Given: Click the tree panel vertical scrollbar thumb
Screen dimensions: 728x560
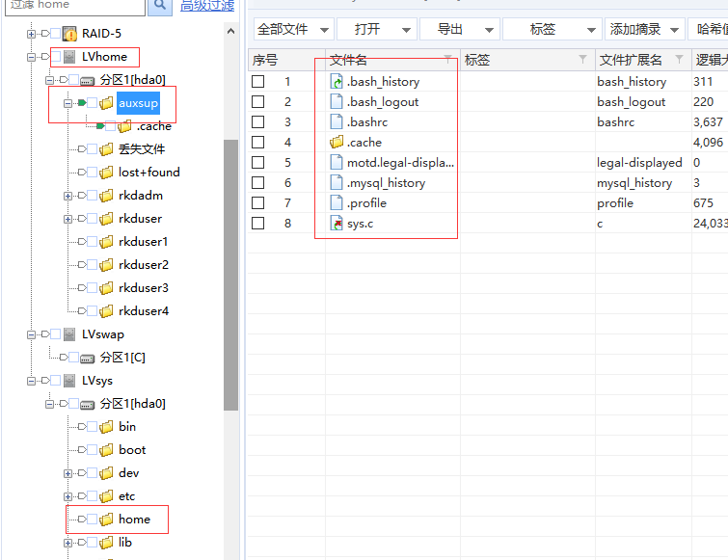Looking at the screenshot, I should 230,275.
